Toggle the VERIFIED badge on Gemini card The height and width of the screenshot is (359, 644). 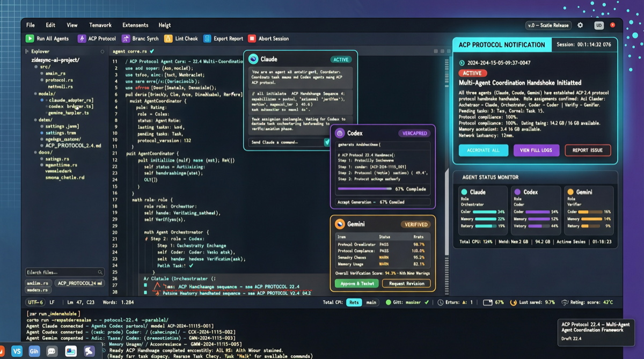tap(415, 224)
